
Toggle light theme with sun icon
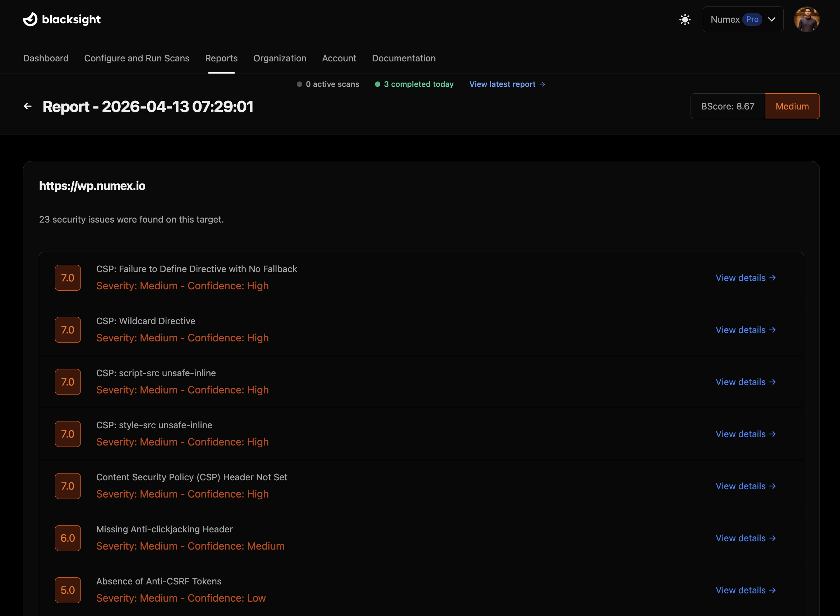coord(685,19)
